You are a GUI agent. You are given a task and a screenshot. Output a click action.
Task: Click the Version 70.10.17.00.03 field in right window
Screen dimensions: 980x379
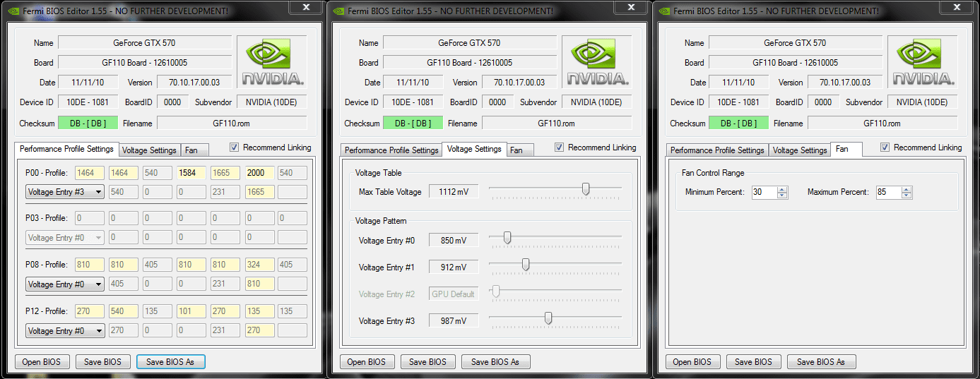pyautogui.click(x=849, y=83)
